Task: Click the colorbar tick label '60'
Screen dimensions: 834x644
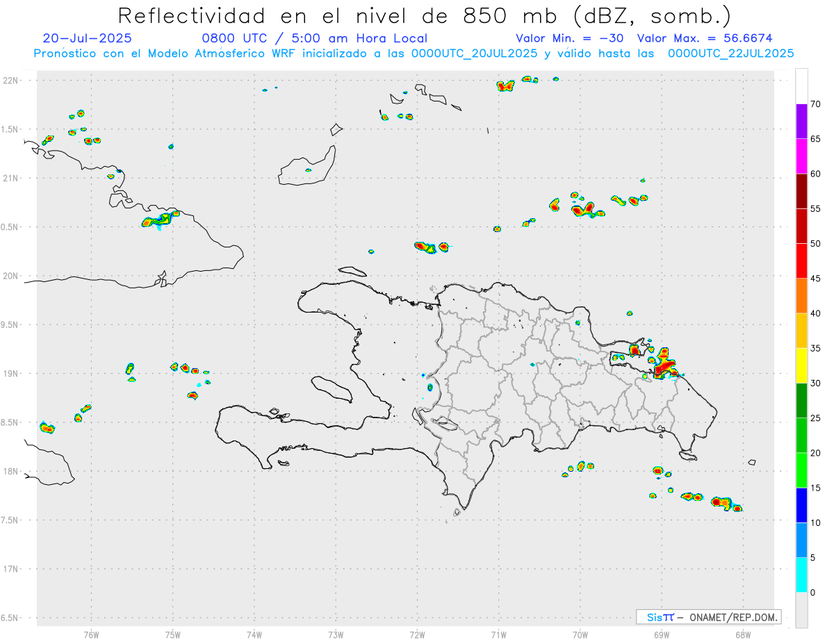Action: pos(816,174)
